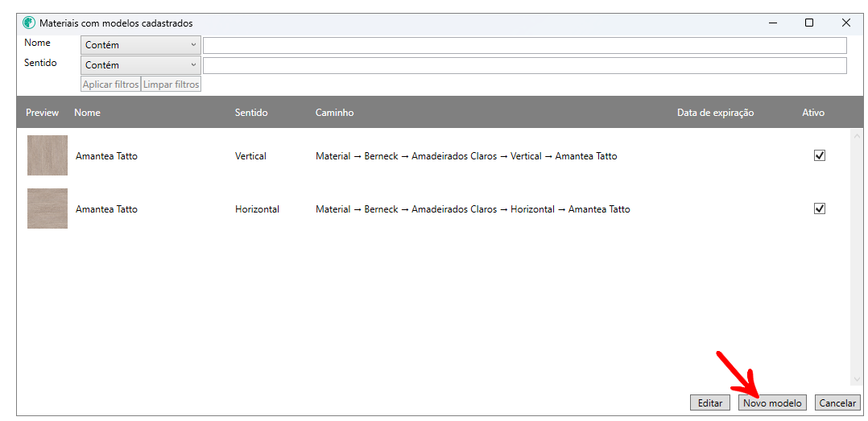Click path ending Horizontal → Amantea Tatto
Viewport: 868px width, 421px height.
(x=473, y=209)
